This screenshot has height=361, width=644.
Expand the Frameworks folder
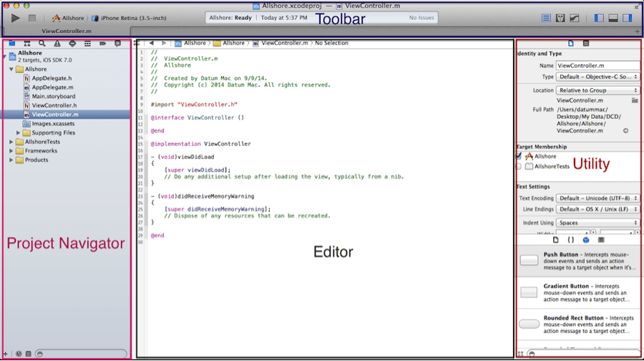coord(11,151)
